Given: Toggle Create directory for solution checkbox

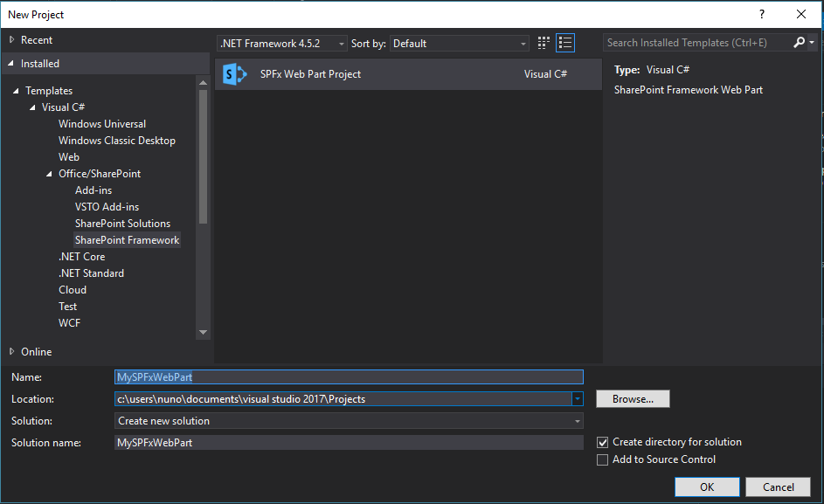Looking at the screenshot, I should (x=602, y=443).
